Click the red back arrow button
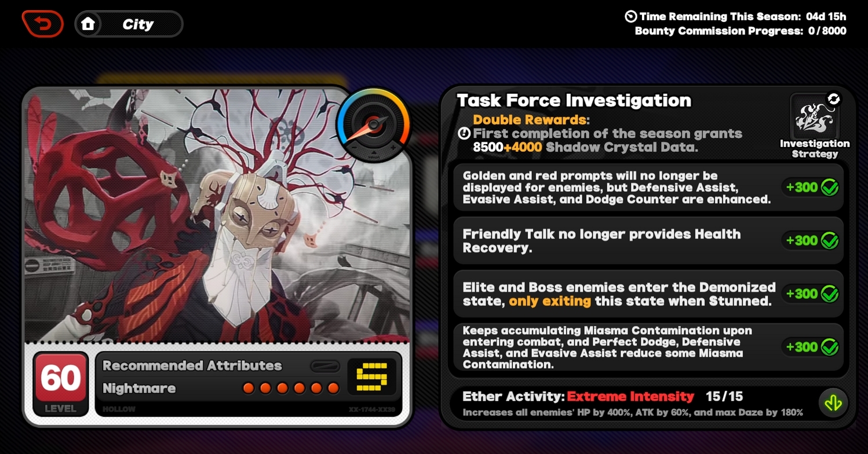The height and width of the screenshot is (454, 868). tap(42, 24)
